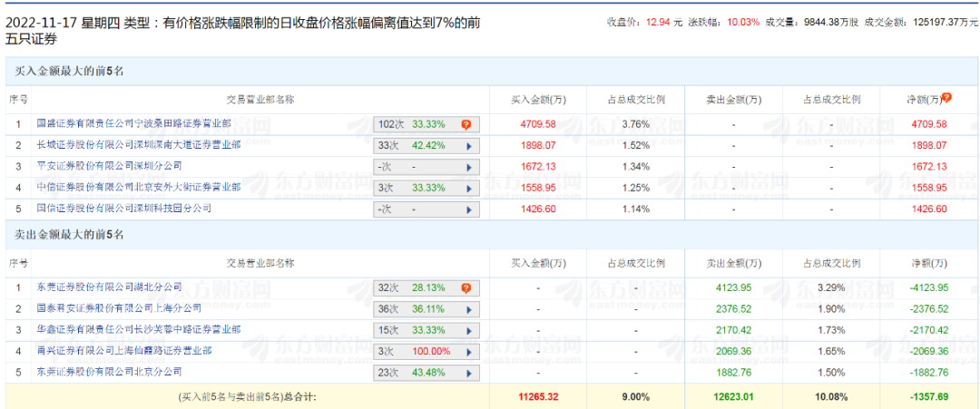Click the 3.29% sell share cell
Screen dimensions: 980x409
point(832,287)
